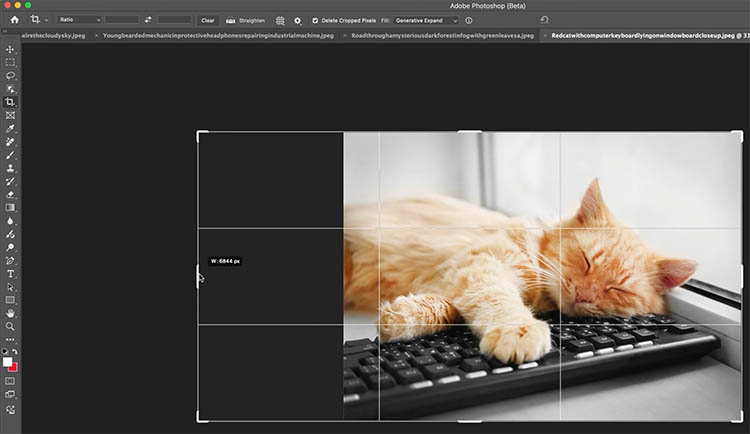Close the Redcatwithcomputerkeyboard document tab
Viewport: 750px width, 434px height.
(544, 36)
